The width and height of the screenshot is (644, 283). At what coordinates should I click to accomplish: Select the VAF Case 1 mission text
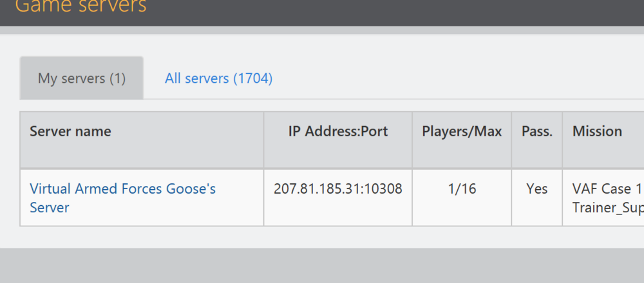coord(607,189)
